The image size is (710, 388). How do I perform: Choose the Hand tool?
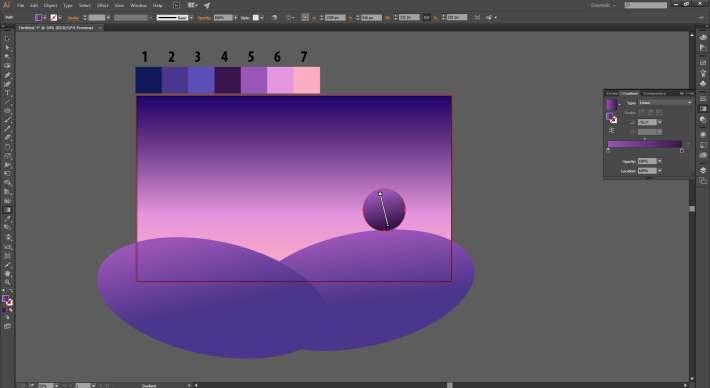pyautogui.click(x=7, y=273)
